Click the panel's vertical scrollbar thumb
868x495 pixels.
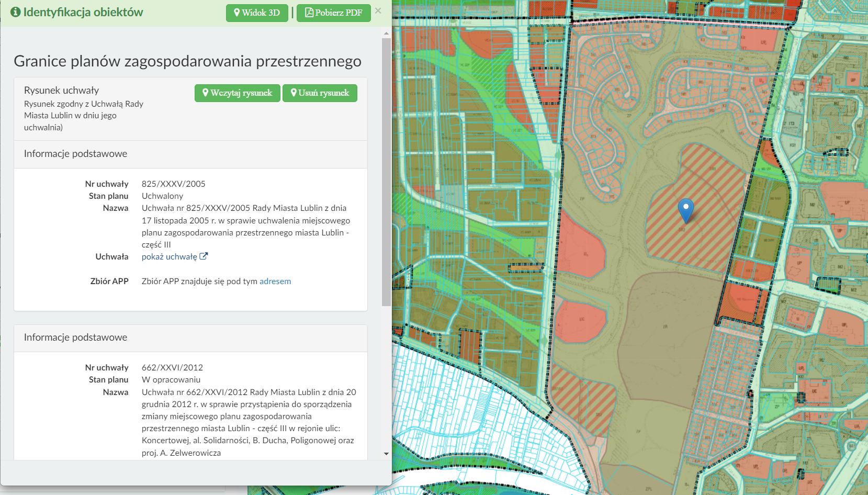pyautogui.click(x=386, y=172)
